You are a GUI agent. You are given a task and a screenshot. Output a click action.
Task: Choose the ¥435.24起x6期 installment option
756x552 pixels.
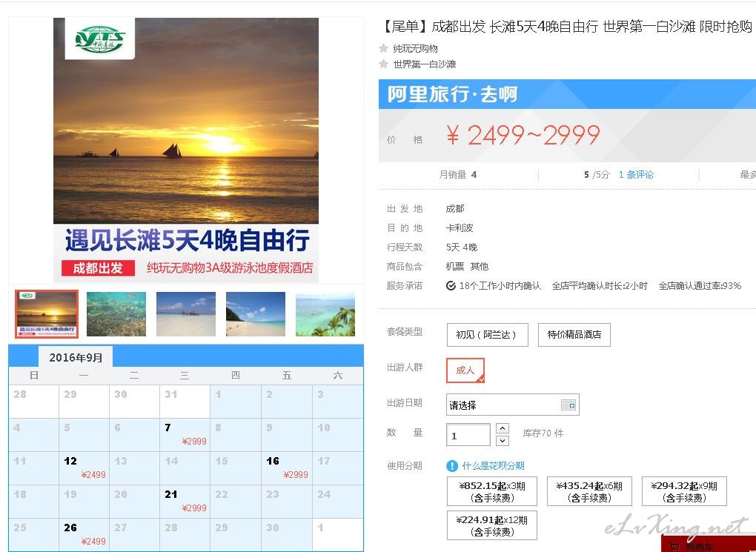[589, 491]
